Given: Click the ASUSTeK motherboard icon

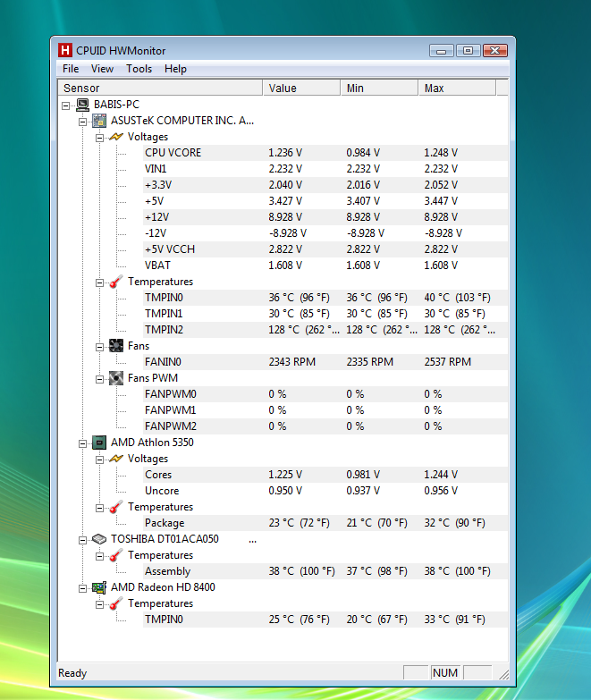Looking at the screenshot, I should click(x=99, y=121).
